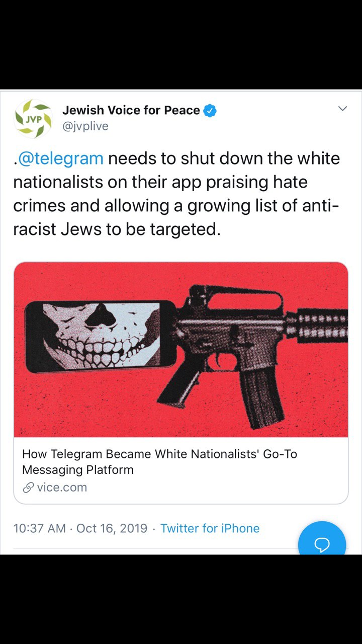Screen dimensions: 362x644
Task: Open the @jvplive handle
Action: click(x=85, y=126)
